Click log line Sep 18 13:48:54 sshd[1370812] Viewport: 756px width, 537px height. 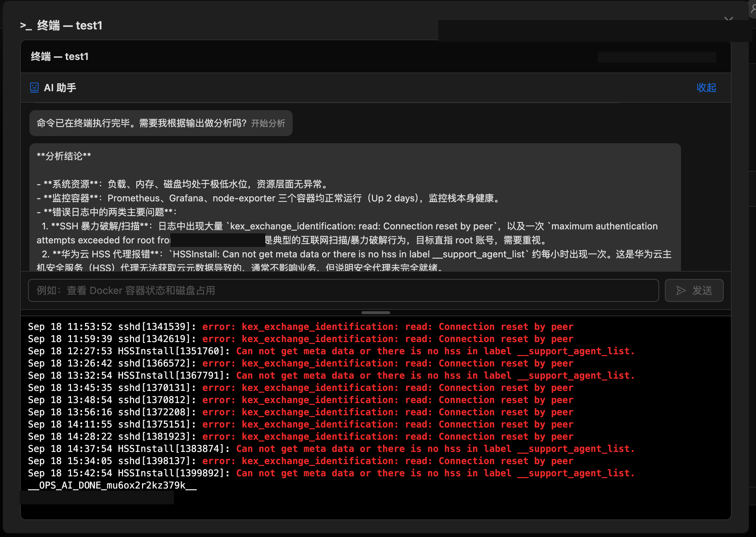pyautogui.click(x=301, y=400)
